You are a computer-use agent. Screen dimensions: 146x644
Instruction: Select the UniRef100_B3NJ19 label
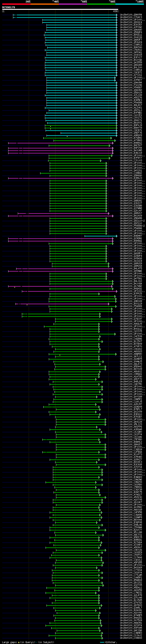point(131,153)
